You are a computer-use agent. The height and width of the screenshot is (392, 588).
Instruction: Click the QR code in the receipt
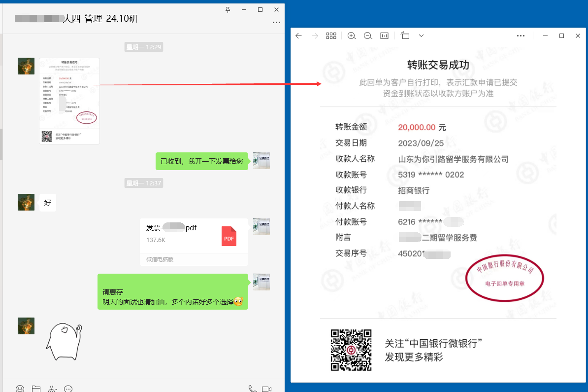pyautogui.click(x=351, y=350)
